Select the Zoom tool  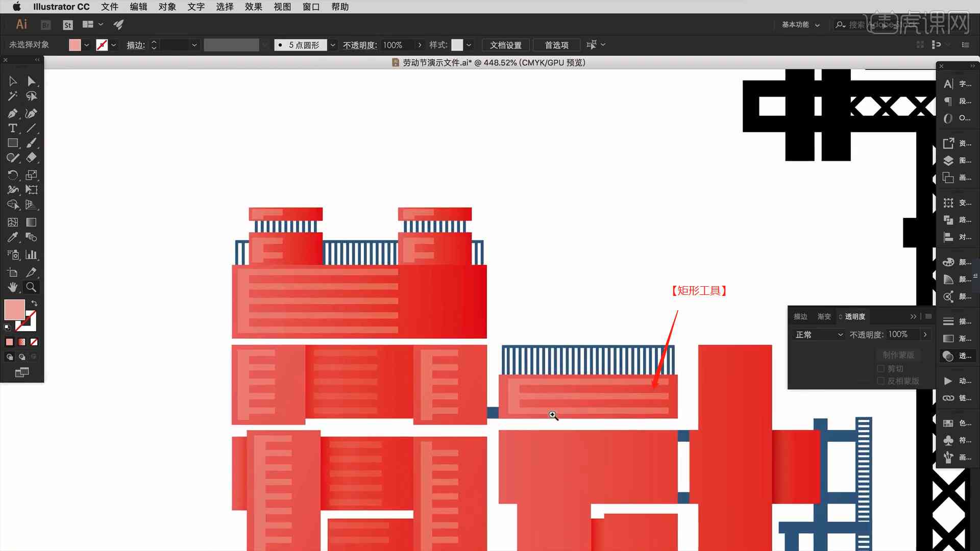(x=32, y=287)
